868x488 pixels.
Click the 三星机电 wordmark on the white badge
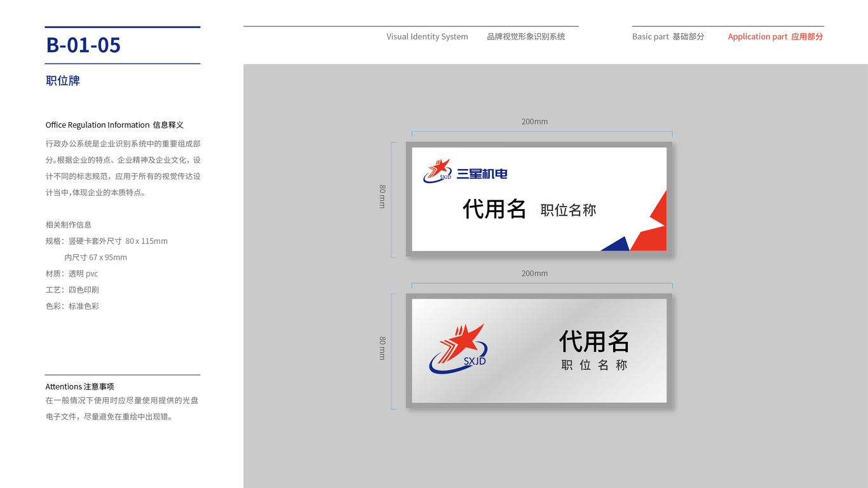click(482, 173)
